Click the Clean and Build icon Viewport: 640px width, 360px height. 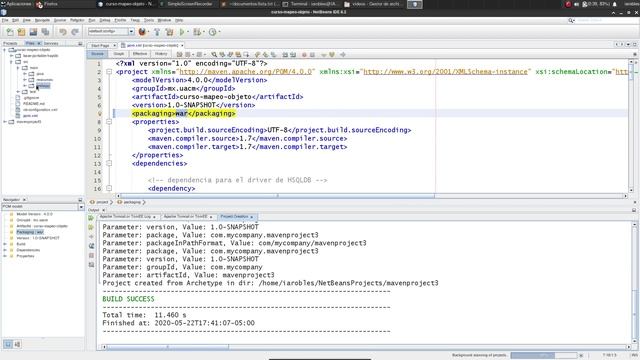click(169, 32)
